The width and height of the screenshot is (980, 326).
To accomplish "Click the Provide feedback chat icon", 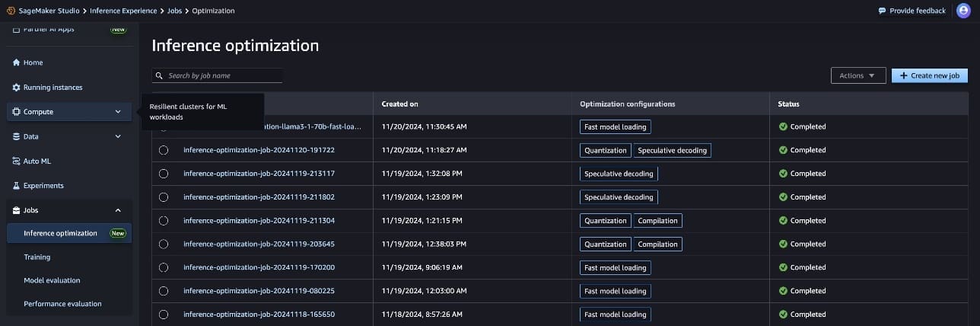I will (882, 11).
